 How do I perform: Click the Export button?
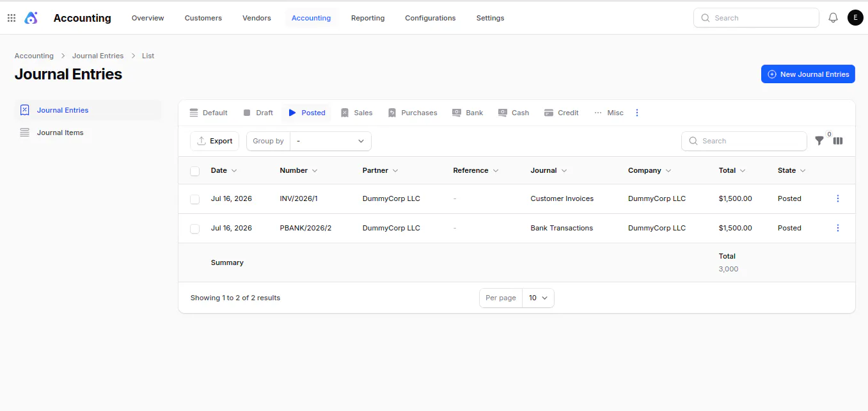pyautogui.click(x=215, y=141)
